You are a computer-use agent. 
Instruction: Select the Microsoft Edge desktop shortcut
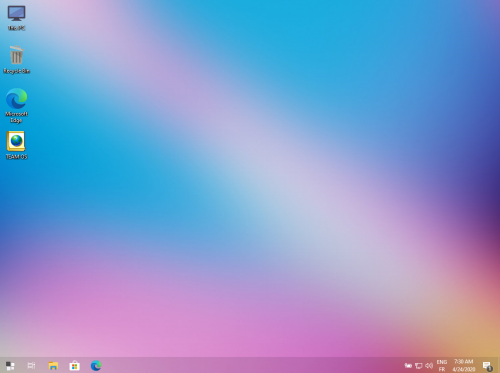[x=16, y=105]
